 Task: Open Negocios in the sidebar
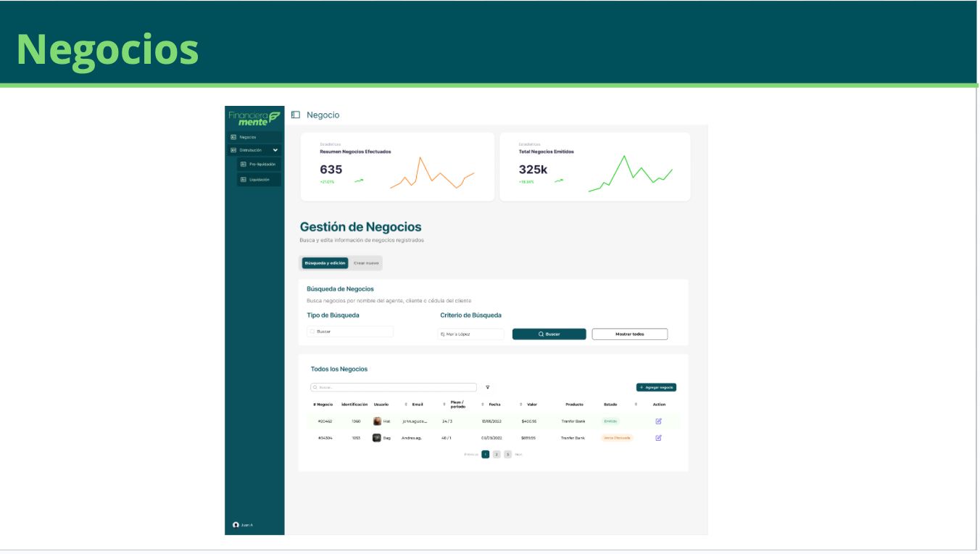click(x=253, y=137)
